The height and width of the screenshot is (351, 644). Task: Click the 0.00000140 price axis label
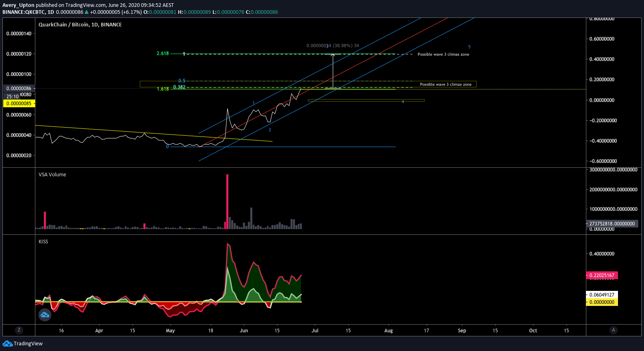tap(19, 34)
